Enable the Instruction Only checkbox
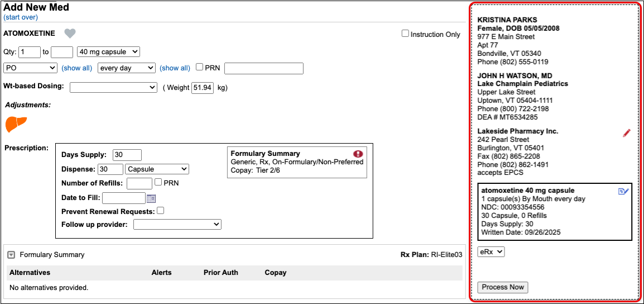 405,34
